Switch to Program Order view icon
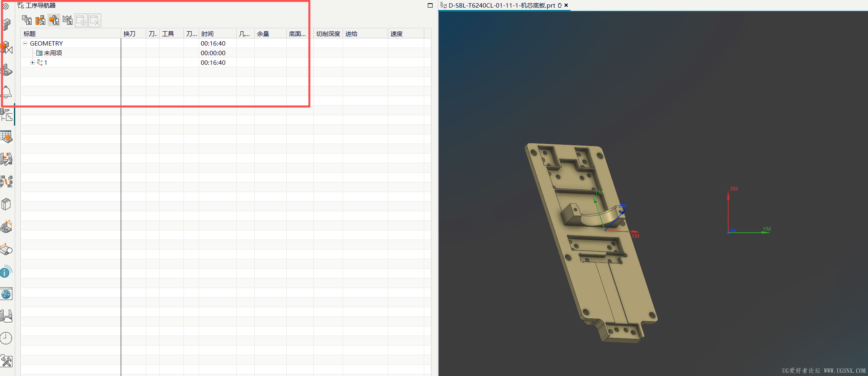 pyautogui.click(x=27, y=20)
